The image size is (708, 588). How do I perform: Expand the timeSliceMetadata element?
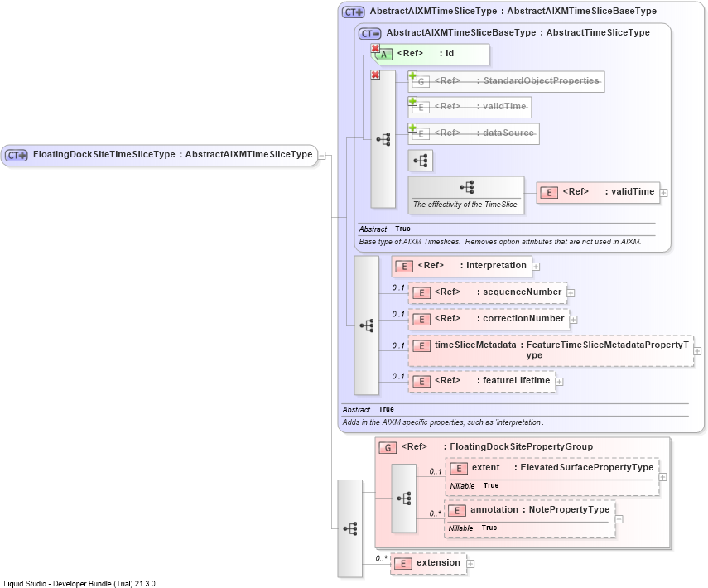coord(697,351)
